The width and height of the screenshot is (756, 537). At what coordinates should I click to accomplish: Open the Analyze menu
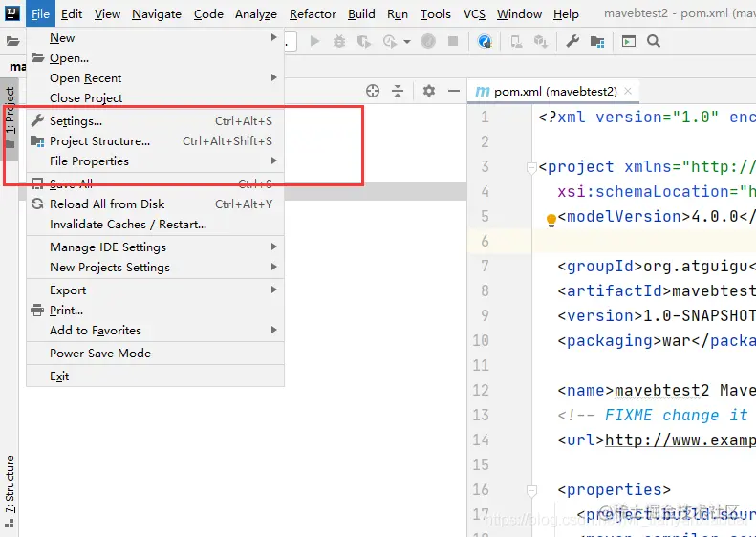pos(256,14)
